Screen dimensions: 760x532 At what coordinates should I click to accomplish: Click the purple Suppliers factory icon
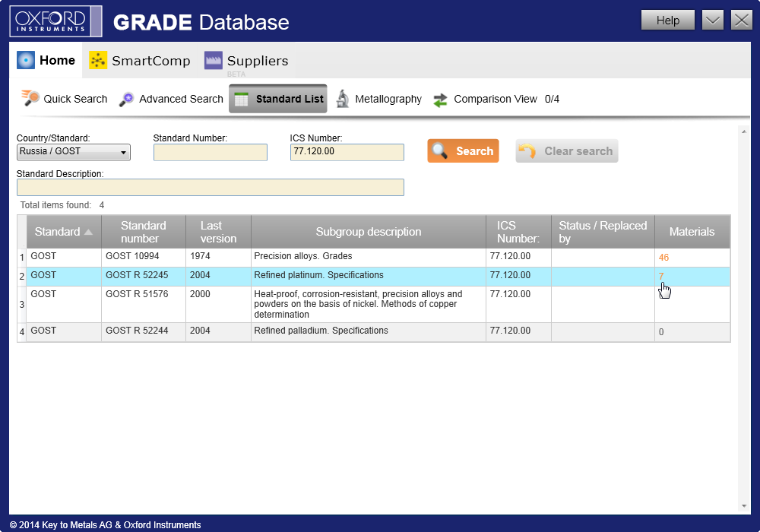[214, 60]
